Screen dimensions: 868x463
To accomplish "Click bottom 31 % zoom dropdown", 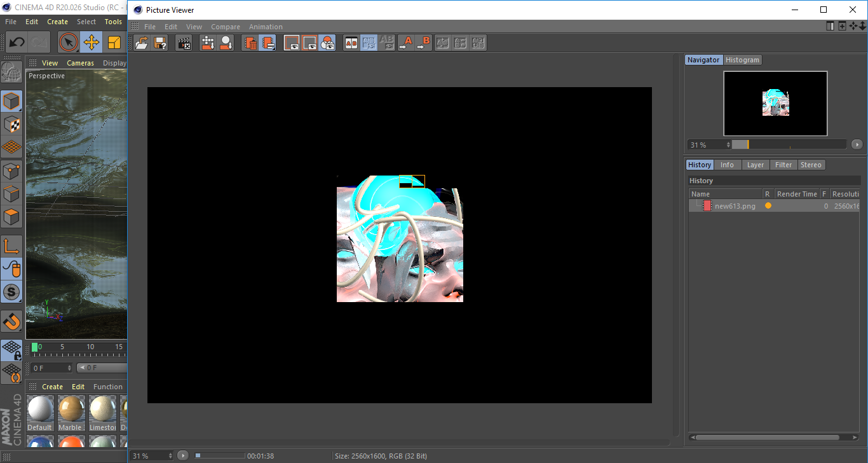I will click(152, 455).
